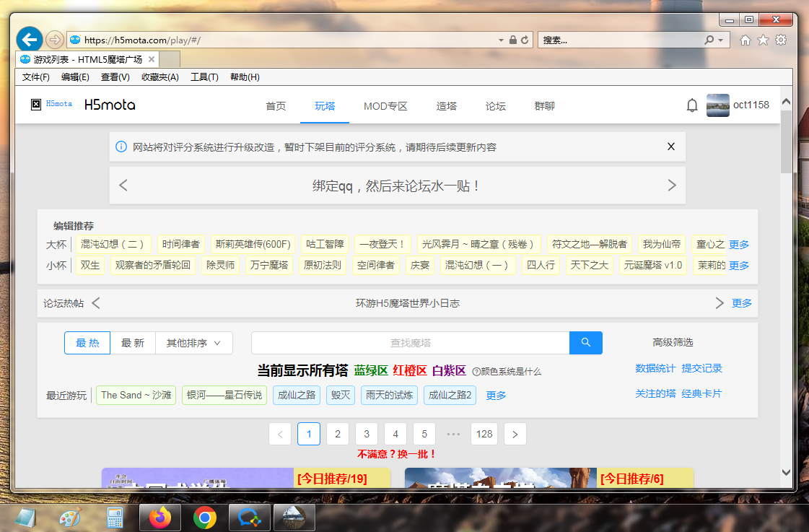The height and width of the screenshot is (532, 809).
Task: Open browser home page icon
Action: click(745, 40)
